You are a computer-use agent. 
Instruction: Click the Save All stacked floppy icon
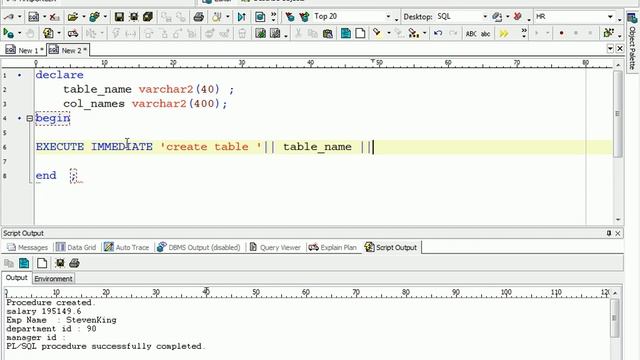click(148, 17)
